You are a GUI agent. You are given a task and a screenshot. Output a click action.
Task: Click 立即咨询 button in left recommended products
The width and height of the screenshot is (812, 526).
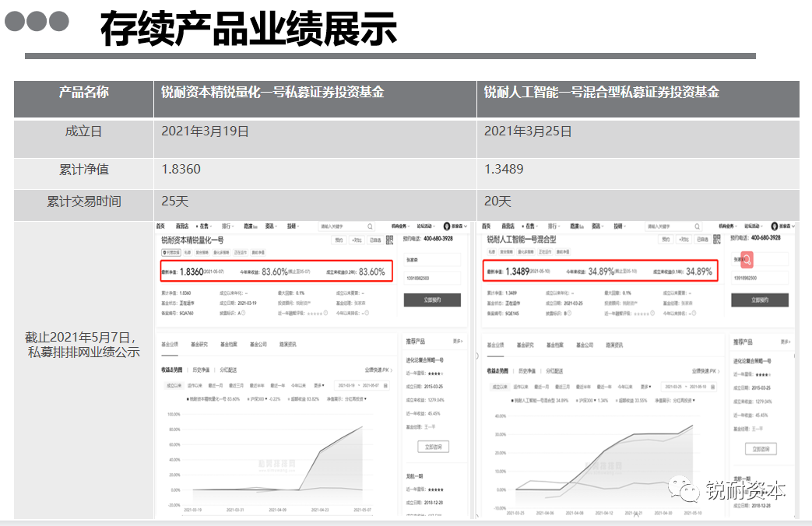(x=434, y=447)
